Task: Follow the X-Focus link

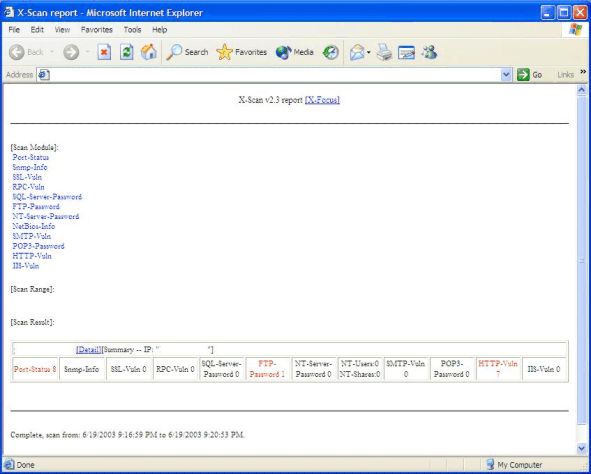Action: tap(322, 99)
